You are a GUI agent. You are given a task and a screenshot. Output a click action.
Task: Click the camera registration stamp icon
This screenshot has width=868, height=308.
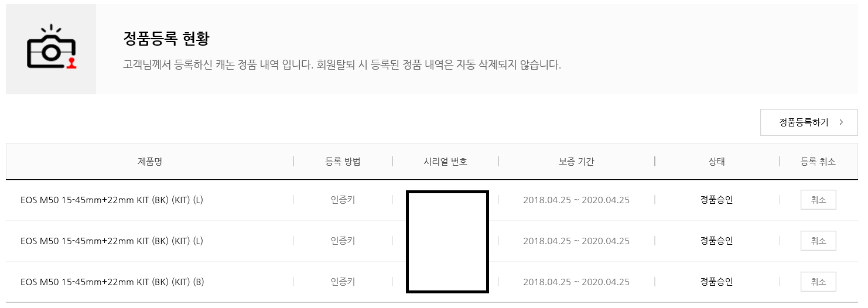(x=52, y=48)
